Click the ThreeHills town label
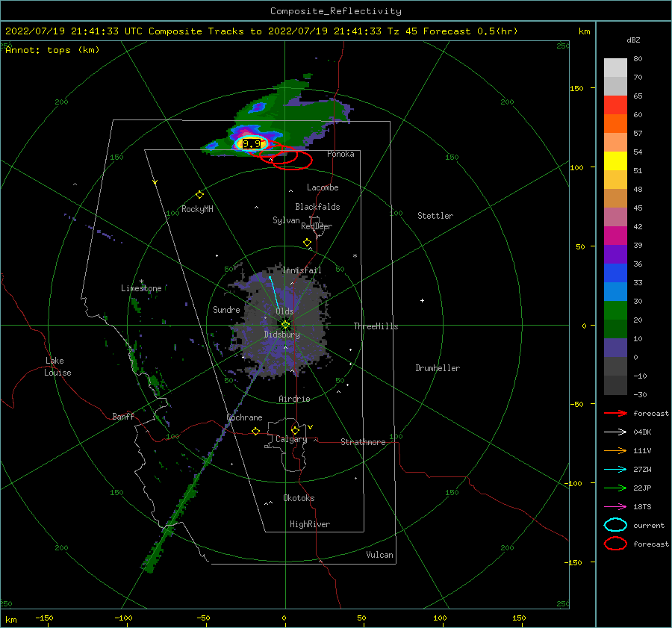 click(376, 326)
